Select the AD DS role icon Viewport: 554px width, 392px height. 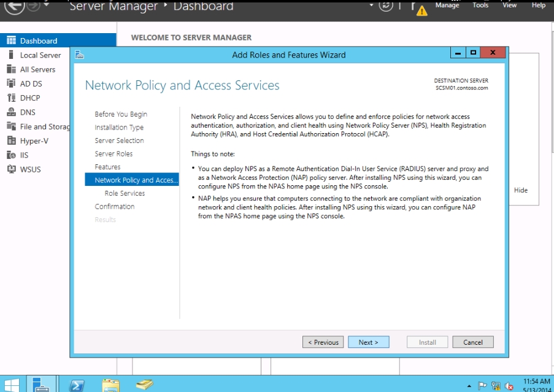tap(11, 83)
